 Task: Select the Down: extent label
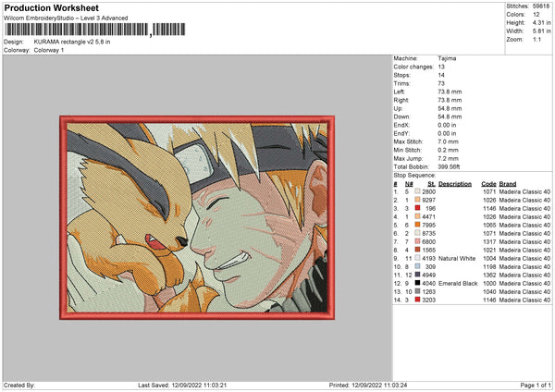[401, 116]
